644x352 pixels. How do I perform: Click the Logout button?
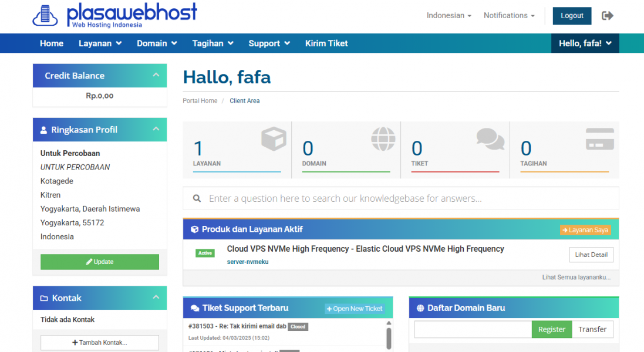click(572, 16)
